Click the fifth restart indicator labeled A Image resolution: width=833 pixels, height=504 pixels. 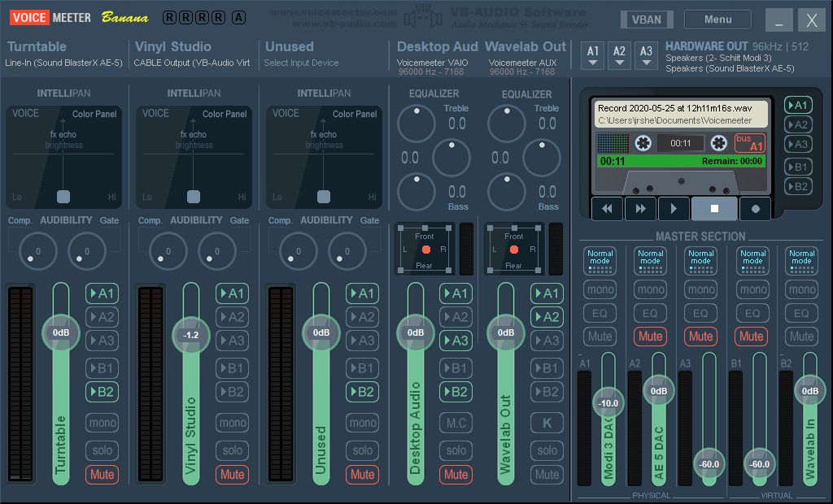(x=239, y=18)
